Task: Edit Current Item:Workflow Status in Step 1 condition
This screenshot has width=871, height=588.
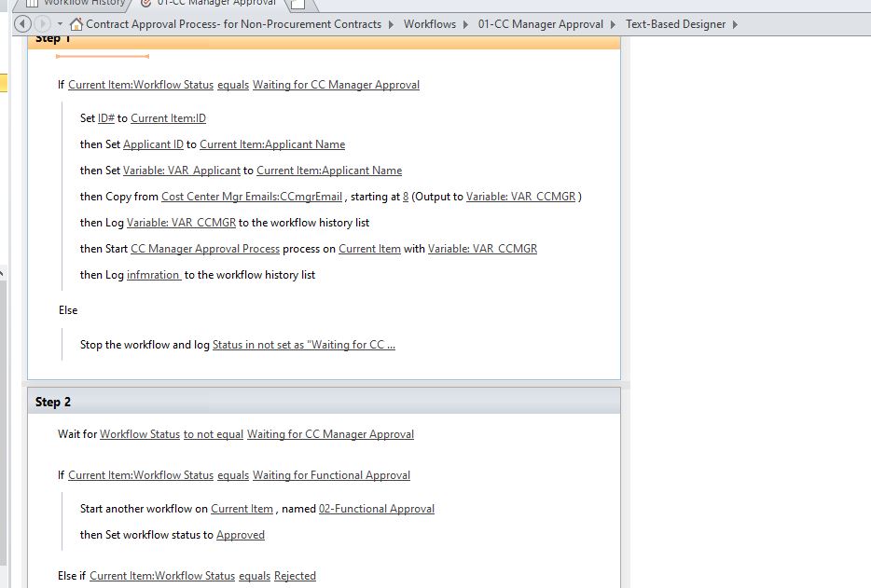Action: tap(141, 85)
